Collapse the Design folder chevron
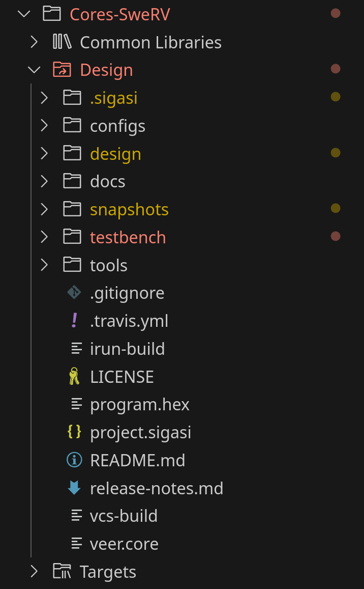Image resolution: width=364 pixels, height=589 pixels. (x=34, y=70)
